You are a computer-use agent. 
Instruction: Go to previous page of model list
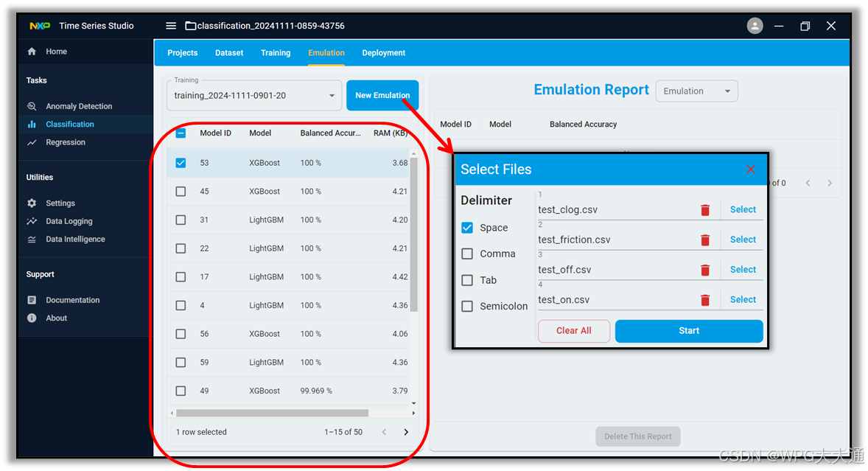click(384, 432)
